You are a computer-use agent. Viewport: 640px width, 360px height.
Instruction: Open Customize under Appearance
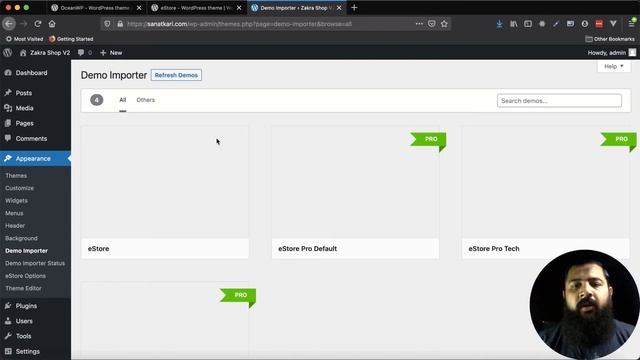20,188
